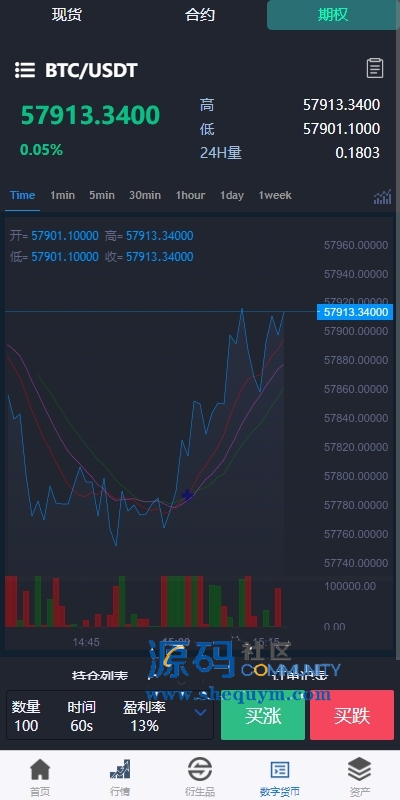This screenshot has width=400, height=800.
Task: Go to 首页 home icon
Action: 40,769
